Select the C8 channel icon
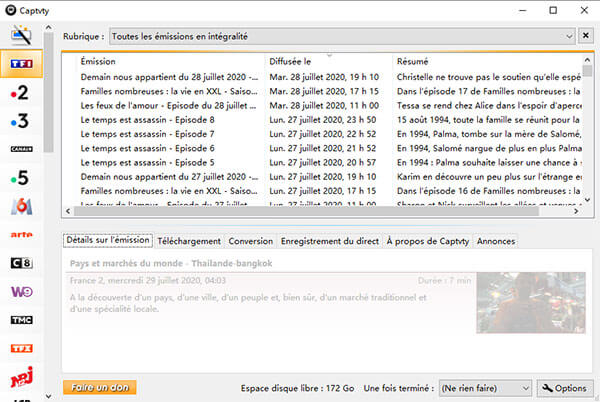This screenshot has width=600, height=402. pyautogui.click(x=21, y=263)
